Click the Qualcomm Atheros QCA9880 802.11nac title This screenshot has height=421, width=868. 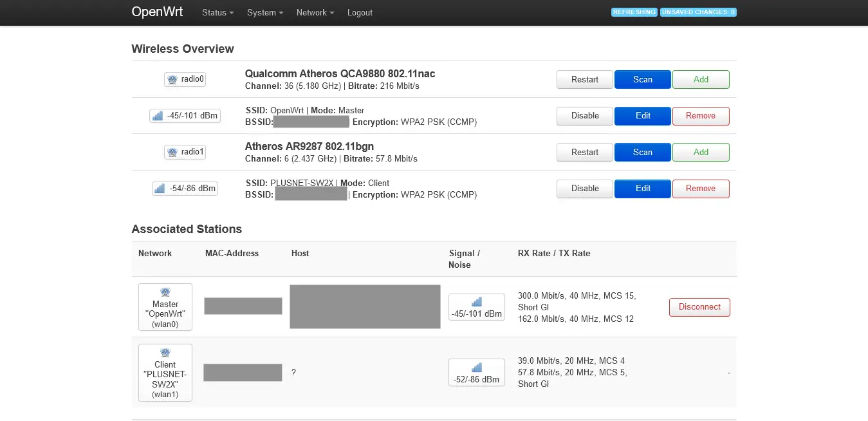[x=340, y=74]
